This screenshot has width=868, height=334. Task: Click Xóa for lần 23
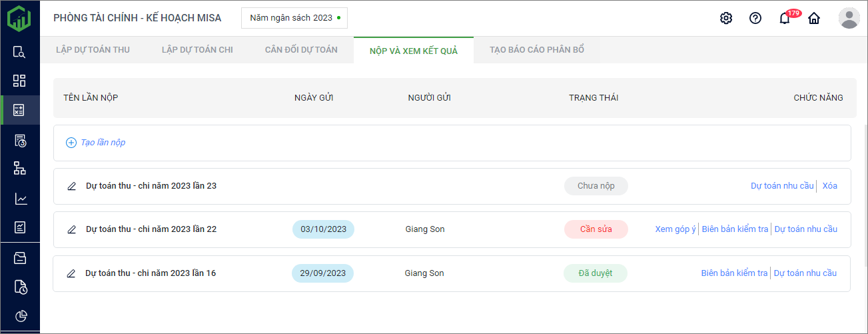(x=830, y=186)
